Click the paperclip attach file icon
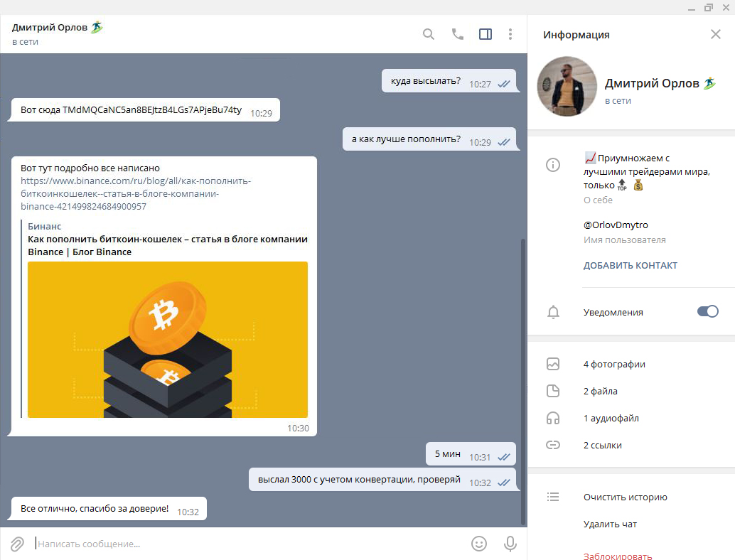 click(17, 544)
